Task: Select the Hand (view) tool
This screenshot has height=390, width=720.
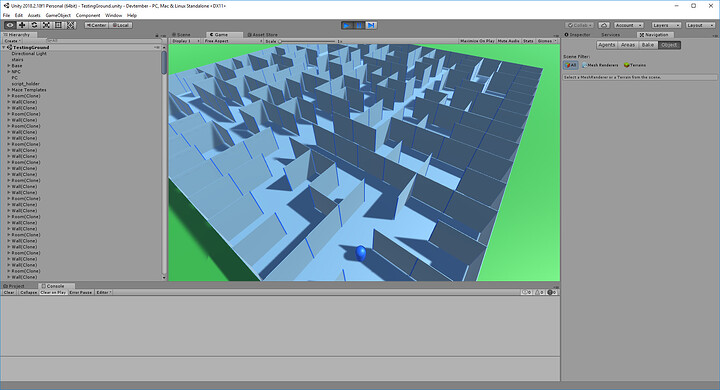Action: tap(10, 25)
